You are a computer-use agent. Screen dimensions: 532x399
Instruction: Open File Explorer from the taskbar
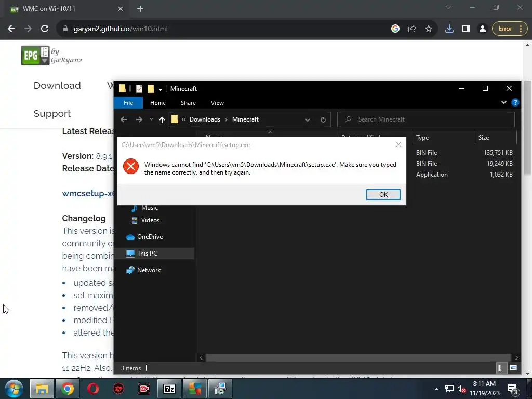pyautogui.click(x=42, y=389)
